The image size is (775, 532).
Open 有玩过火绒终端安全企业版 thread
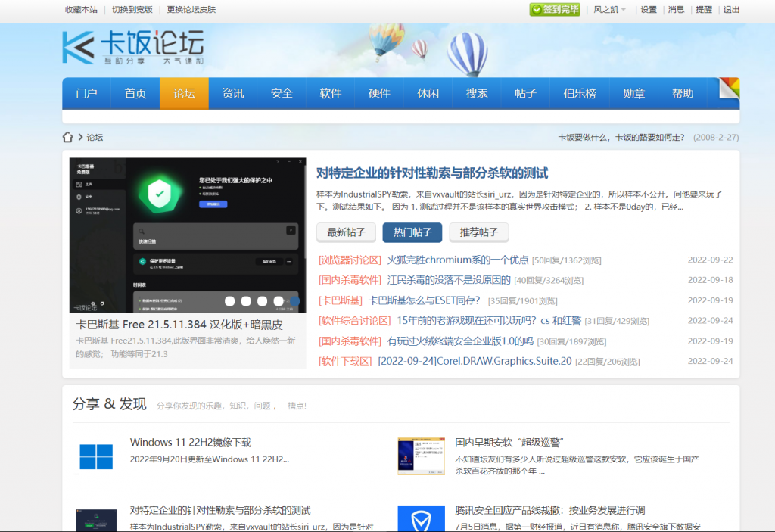tap(460, 341)
